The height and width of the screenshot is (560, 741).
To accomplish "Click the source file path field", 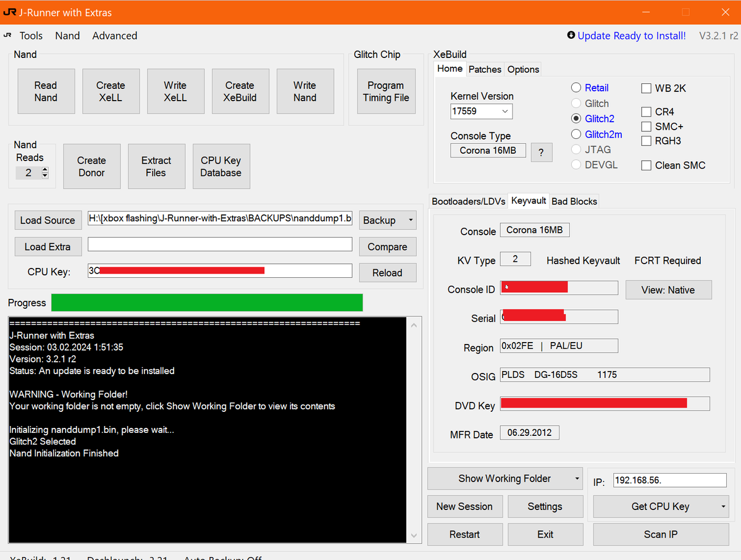I will 220,219.
